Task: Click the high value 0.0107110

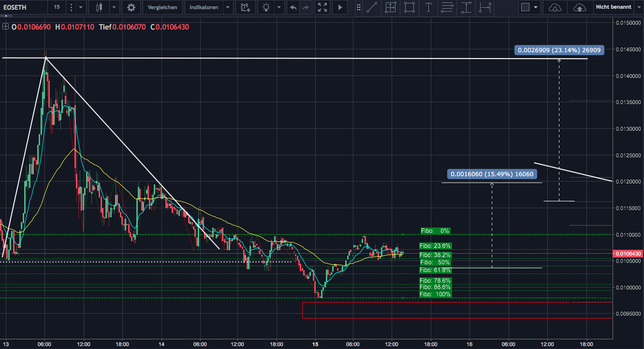Action: pyautogui.click(x=77, y=27)
